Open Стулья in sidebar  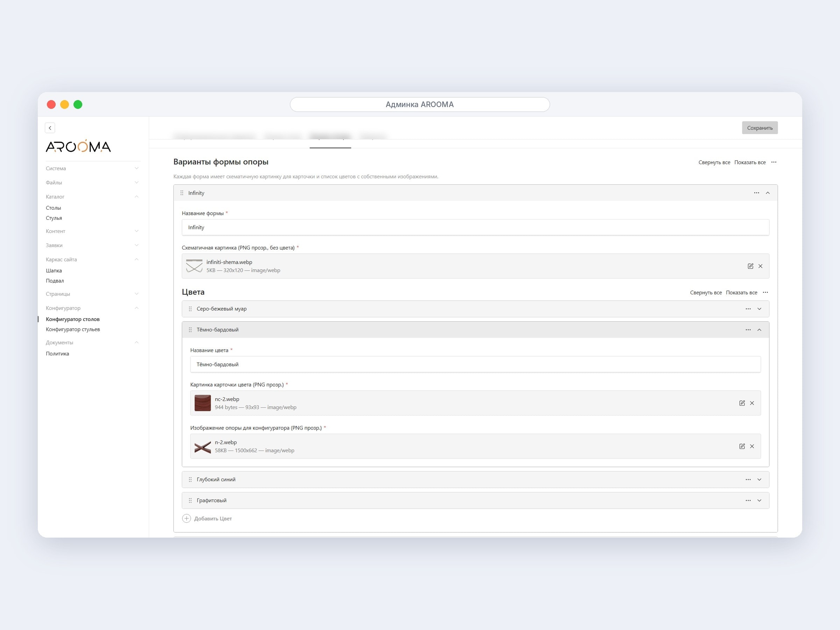[x=54, y=218]
